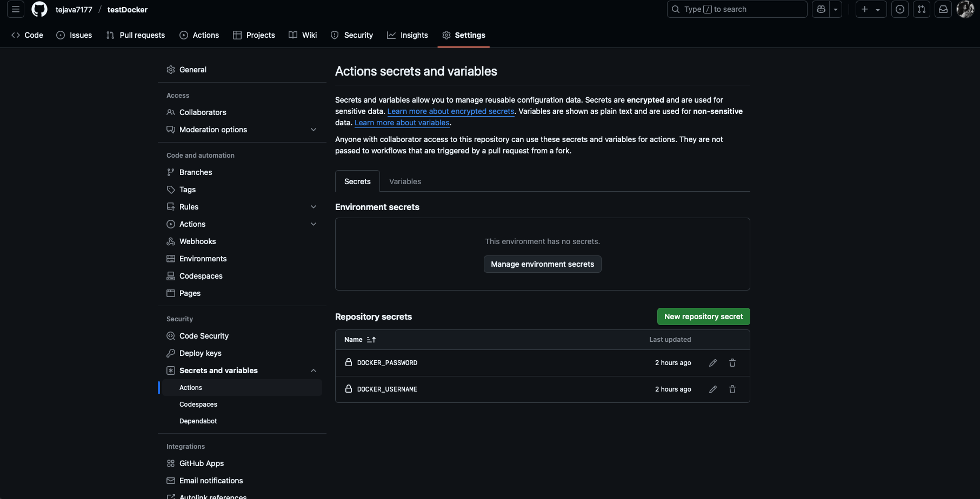Open Branches settings

[x=242, y=172]
